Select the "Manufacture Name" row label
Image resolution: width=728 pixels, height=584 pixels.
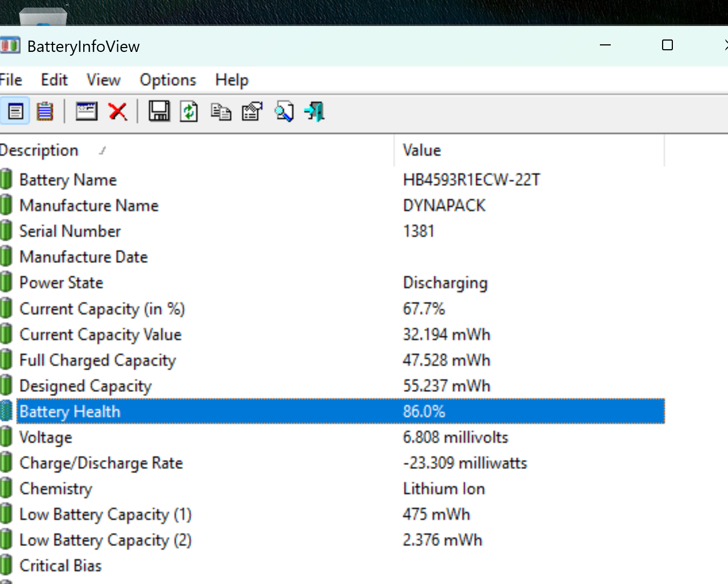[x=89, y=205]
